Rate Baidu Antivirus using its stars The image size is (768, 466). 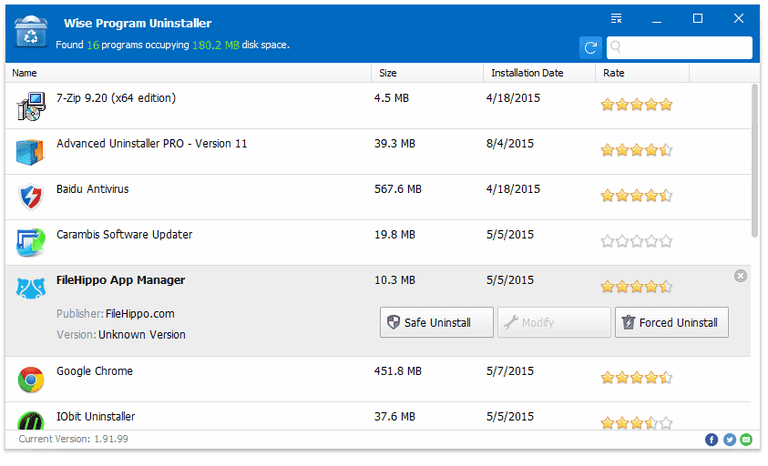tap(637, 196)
